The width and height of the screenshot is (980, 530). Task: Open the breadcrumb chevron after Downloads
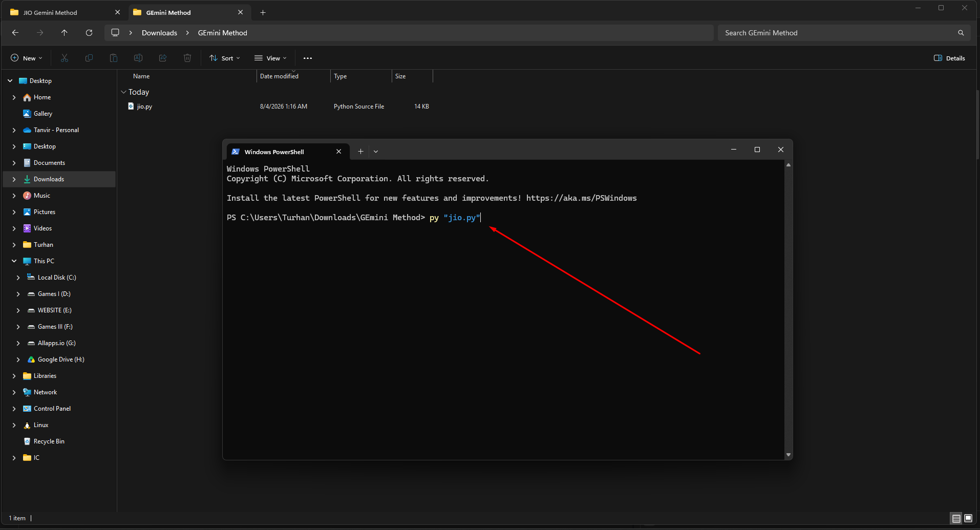tap(187, 33)
